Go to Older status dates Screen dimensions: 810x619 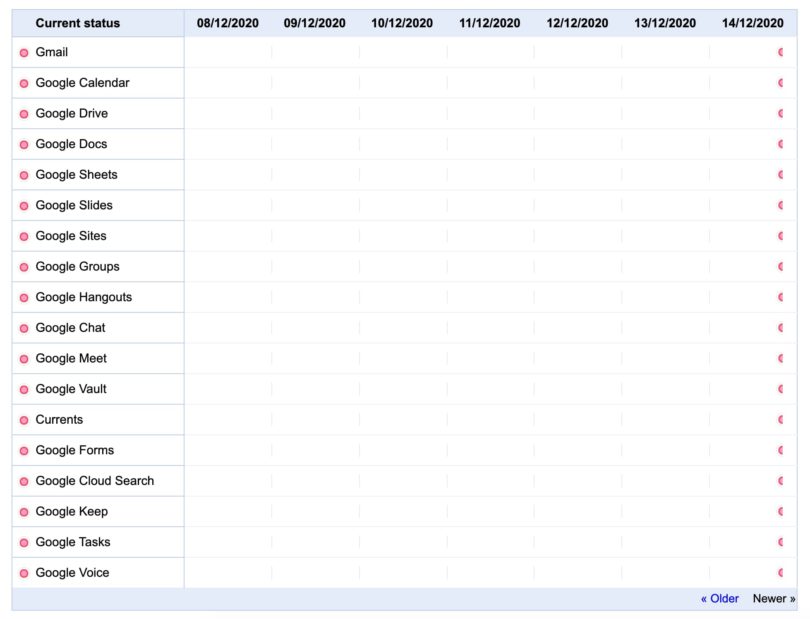[719, 599]
